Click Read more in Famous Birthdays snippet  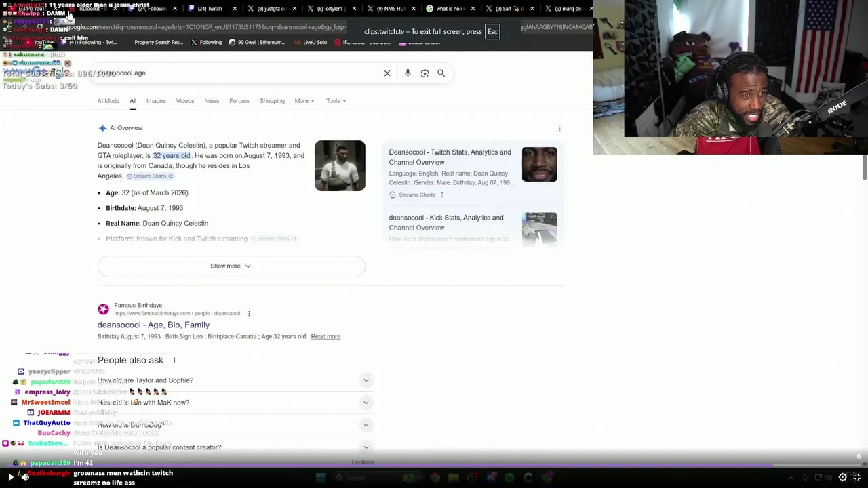(325, 336)
